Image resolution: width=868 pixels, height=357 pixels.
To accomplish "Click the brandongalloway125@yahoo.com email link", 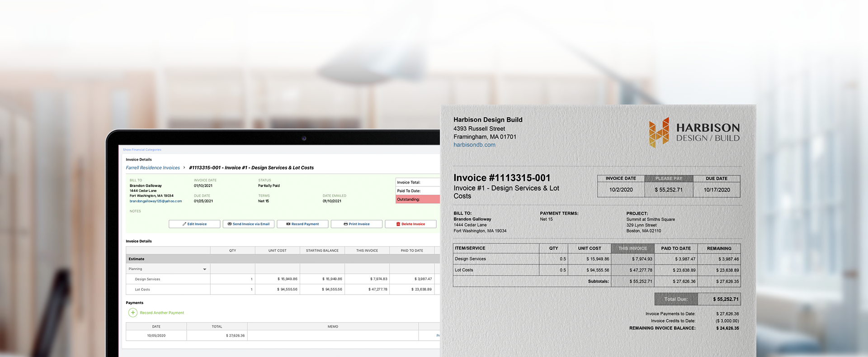I will click(x=156, y=201).
